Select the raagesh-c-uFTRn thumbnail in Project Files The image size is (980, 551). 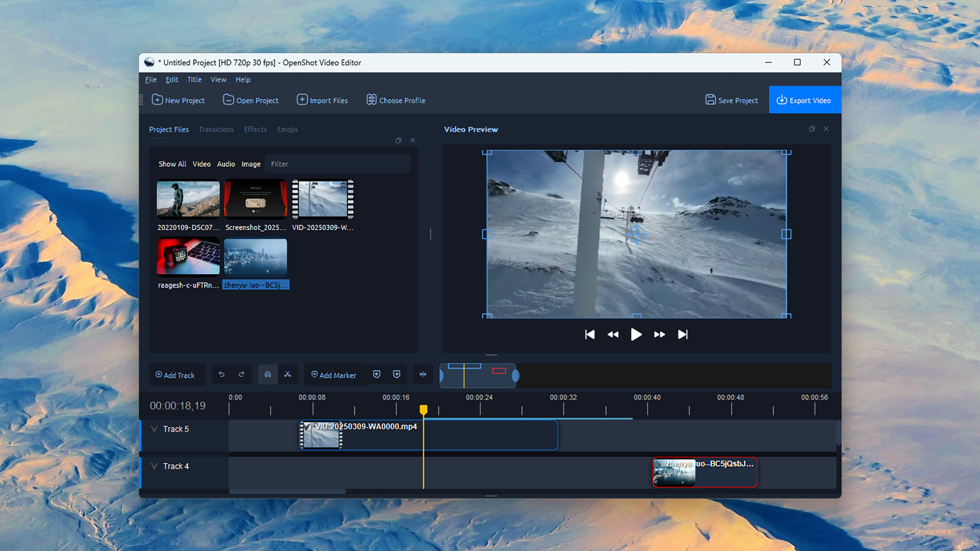point(188,256)
